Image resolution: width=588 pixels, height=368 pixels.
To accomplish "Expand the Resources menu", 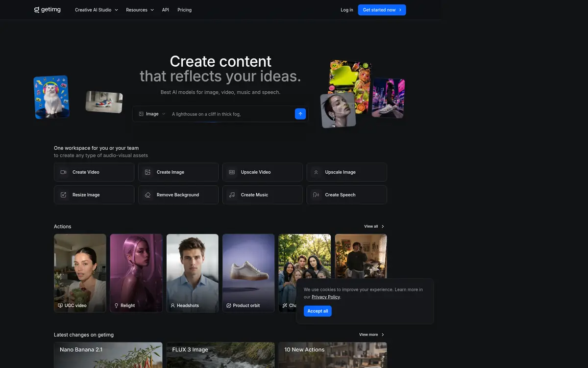I will click(x=140, y=10).
